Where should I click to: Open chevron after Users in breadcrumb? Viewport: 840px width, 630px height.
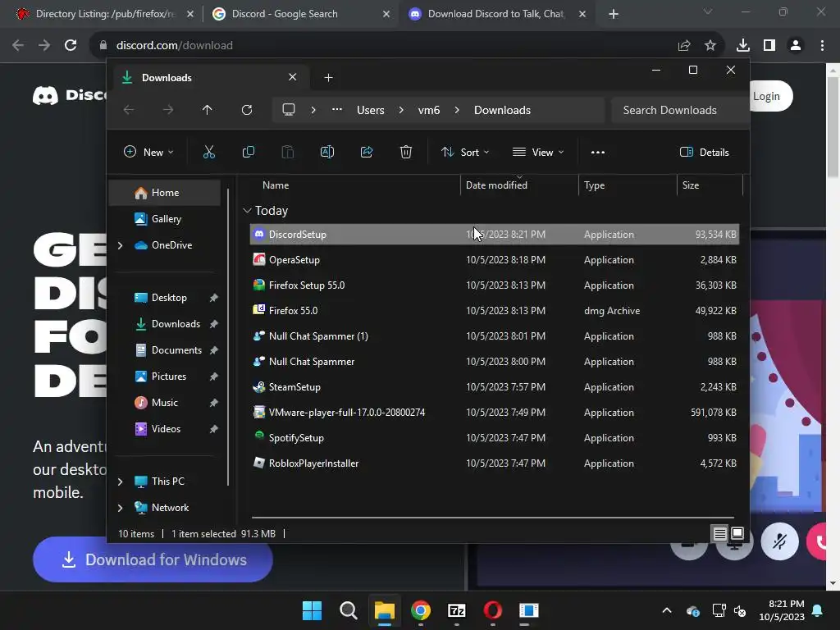401,110
